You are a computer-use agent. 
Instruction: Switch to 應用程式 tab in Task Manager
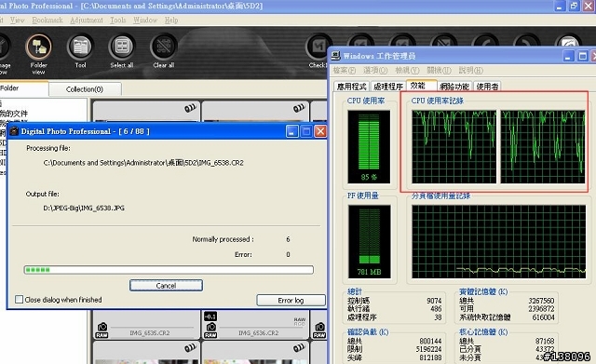point(352,87)
